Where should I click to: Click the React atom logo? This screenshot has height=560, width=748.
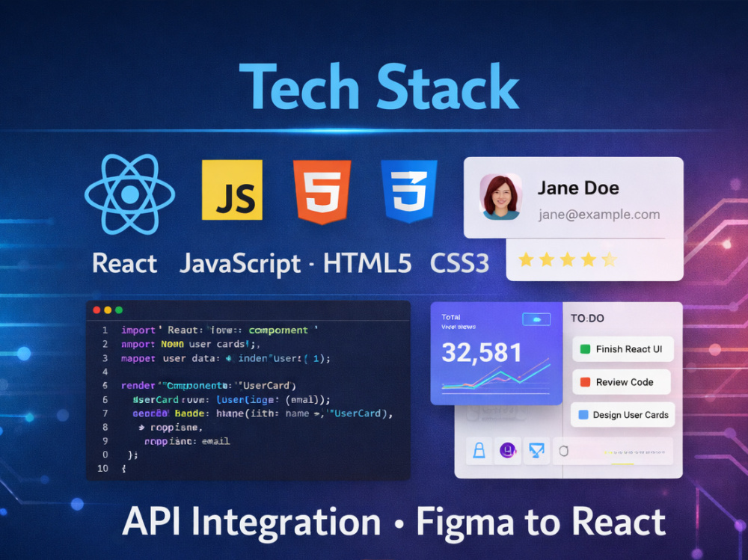pos(129,194)
